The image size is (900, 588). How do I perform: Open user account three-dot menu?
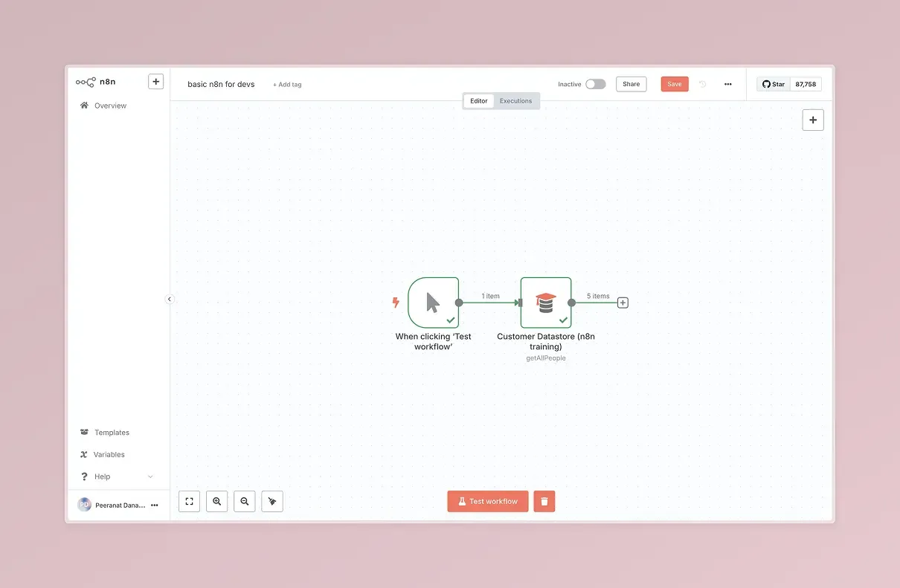[x=155, y=505]
